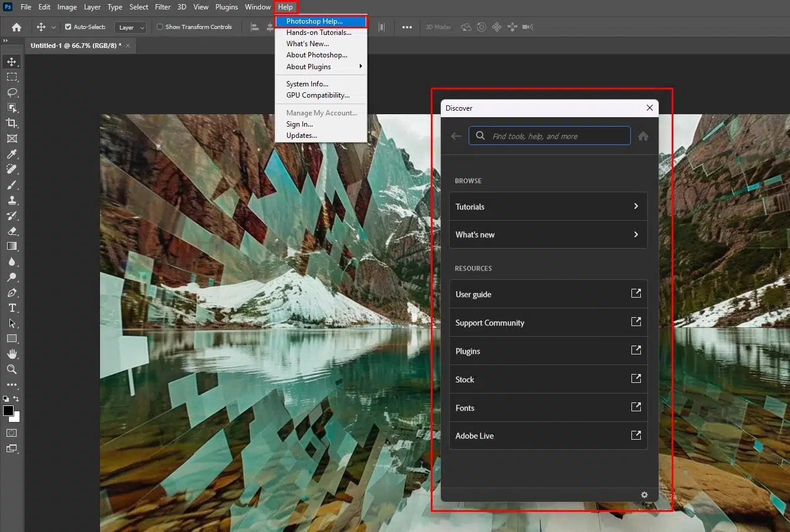Select the Clone Stamp tool

pyautogui.click(x=12, y=200)
